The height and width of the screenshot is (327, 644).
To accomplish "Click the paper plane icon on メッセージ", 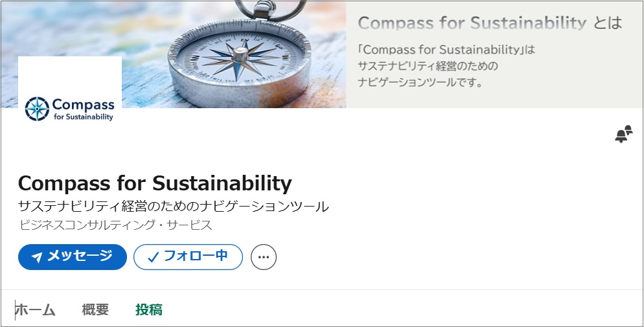I will coord(37,257).
